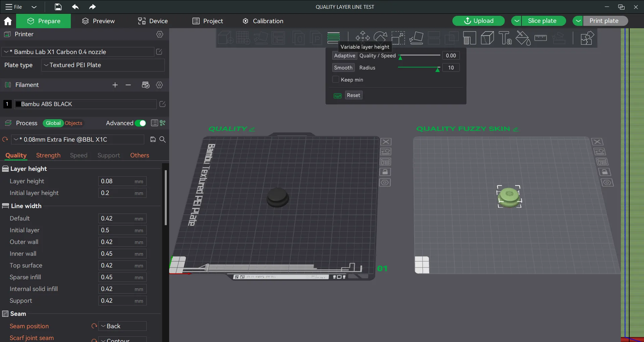
Task: Open the File menu
Action: click(x=14, y=7)
